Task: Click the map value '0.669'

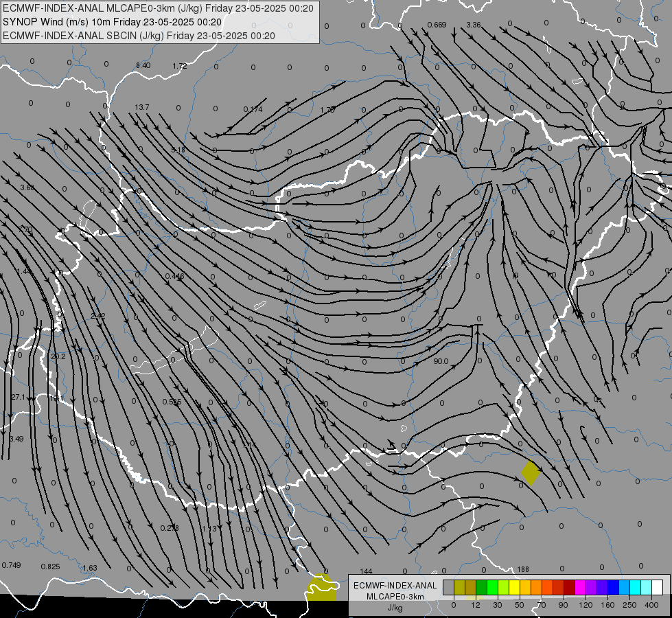Action: (437, 25)
